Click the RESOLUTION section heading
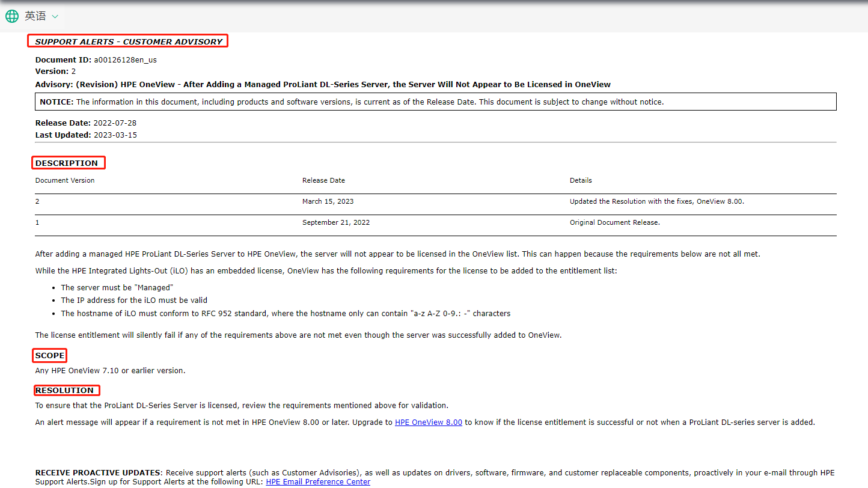The height and width of the screenshot is (488, 868). [x=65, y=391]
